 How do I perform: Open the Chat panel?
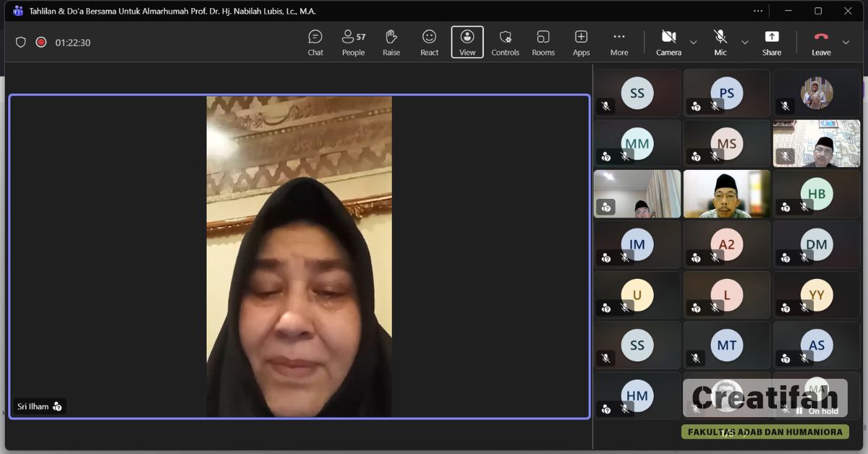click(315, 42)
